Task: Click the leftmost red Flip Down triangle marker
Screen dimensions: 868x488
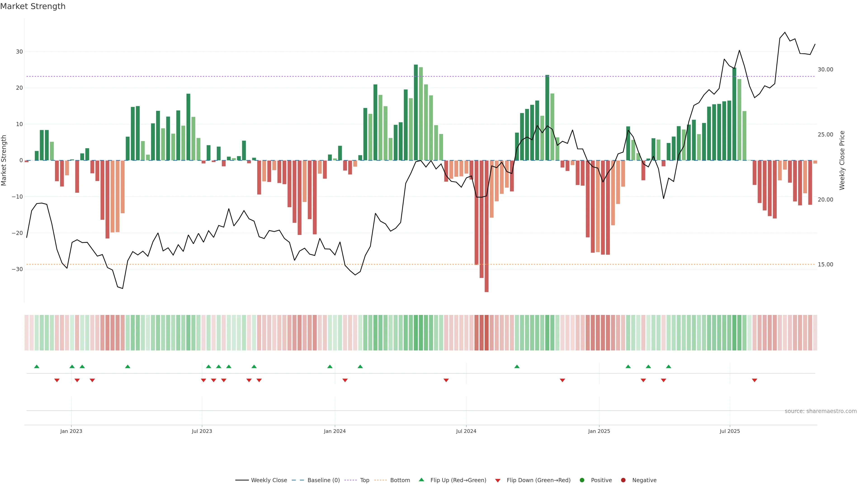Action: pos(57,380)
